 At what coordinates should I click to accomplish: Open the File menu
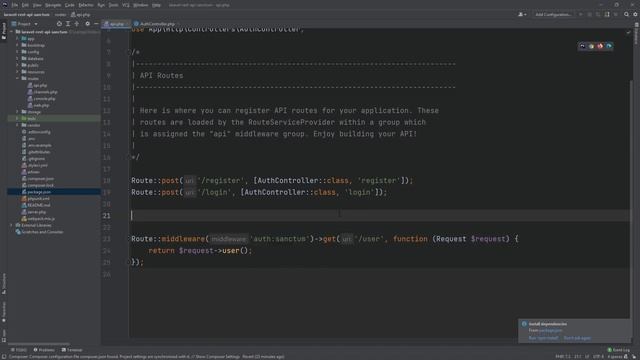click(x=15, y=5)
